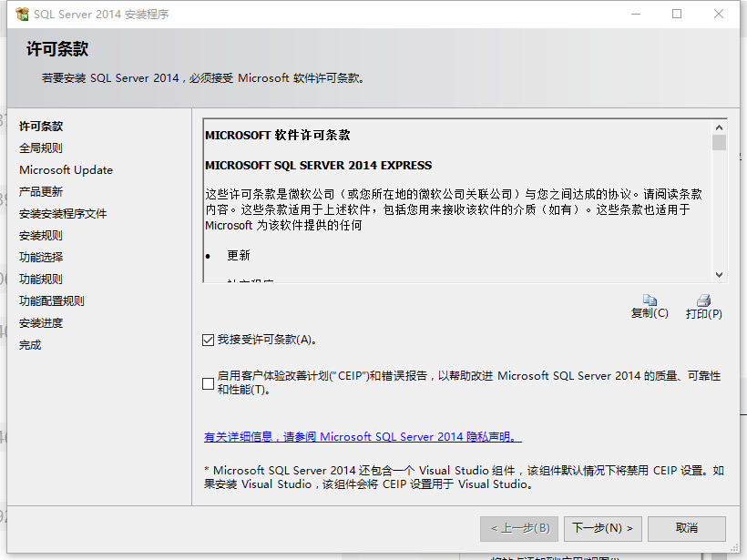Select the 产品更新 step in sidebar

(x=41, y=192)
